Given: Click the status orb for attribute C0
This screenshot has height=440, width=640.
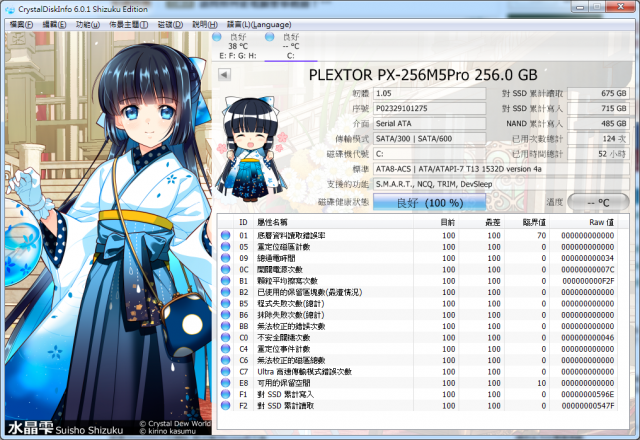Looking at the screenshot, I should (225, 338).
